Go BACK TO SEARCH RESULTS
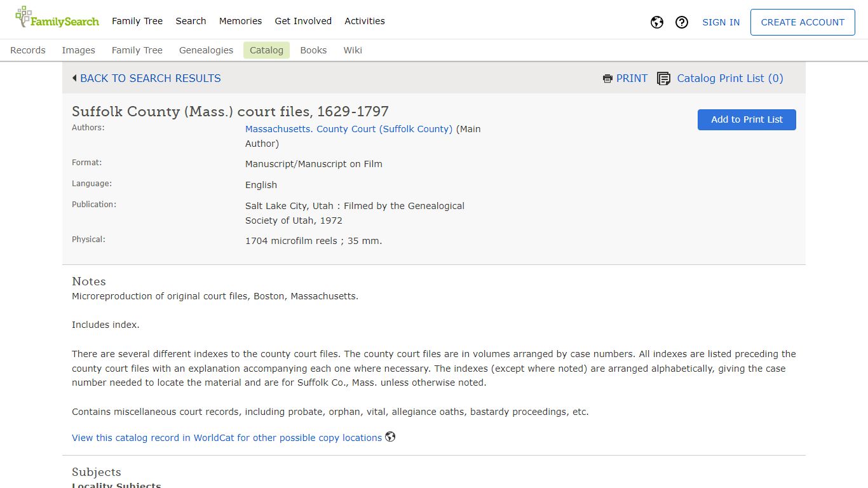Viewport: 868px width, 488px height. tap(151, 78)
